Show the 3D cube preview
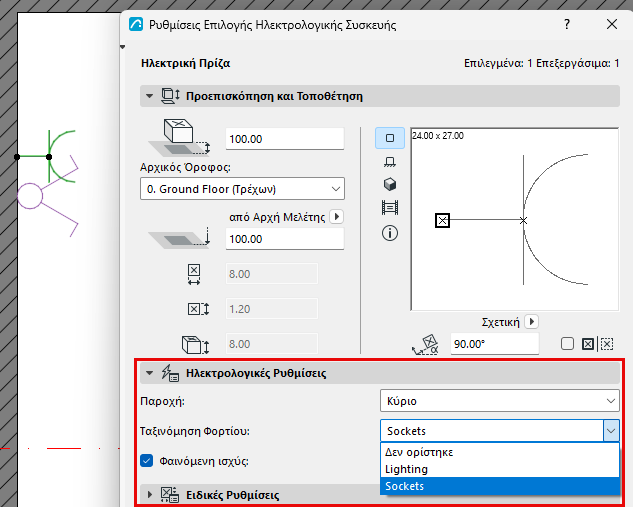633x507 pixels. click(390, 184)
